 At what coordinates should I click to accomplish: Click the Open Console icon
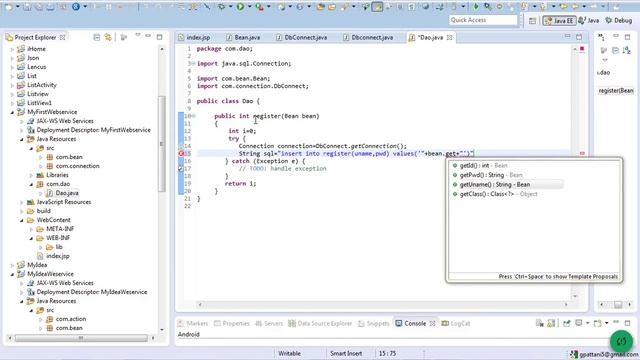[x=598, y=323]
